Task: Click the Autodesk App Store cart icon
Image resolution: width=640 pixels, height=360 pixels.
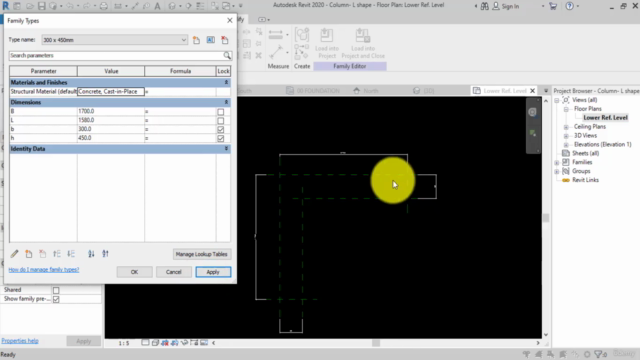Action: point(553,6)
